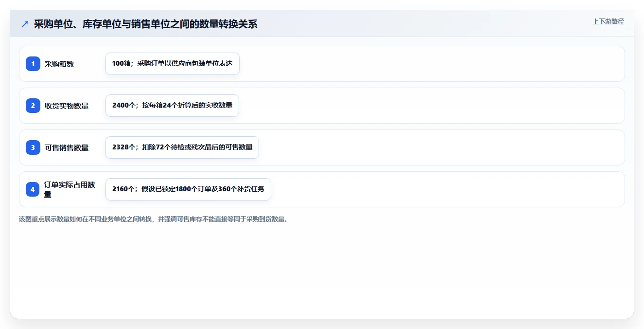The height and width of the screenshot is (329, 644).
Task: Click the step 1 number badge
Action: (33, 64)
